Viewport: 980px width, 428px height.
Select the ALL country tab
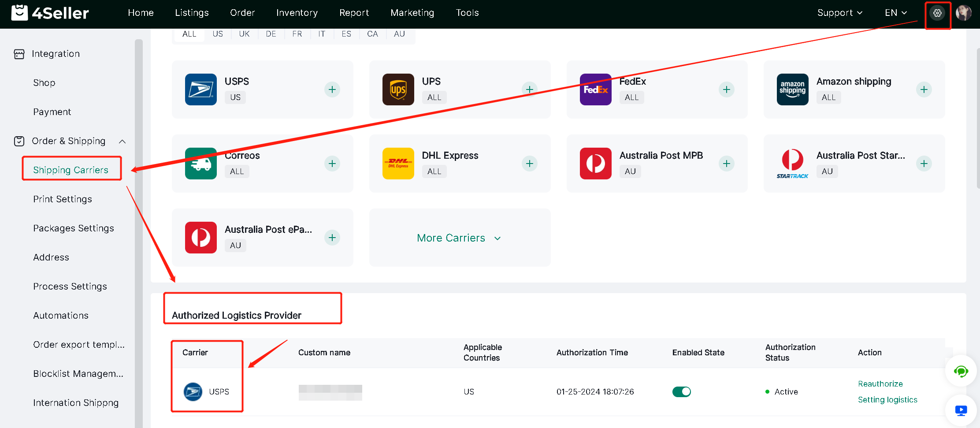[189, 34]
